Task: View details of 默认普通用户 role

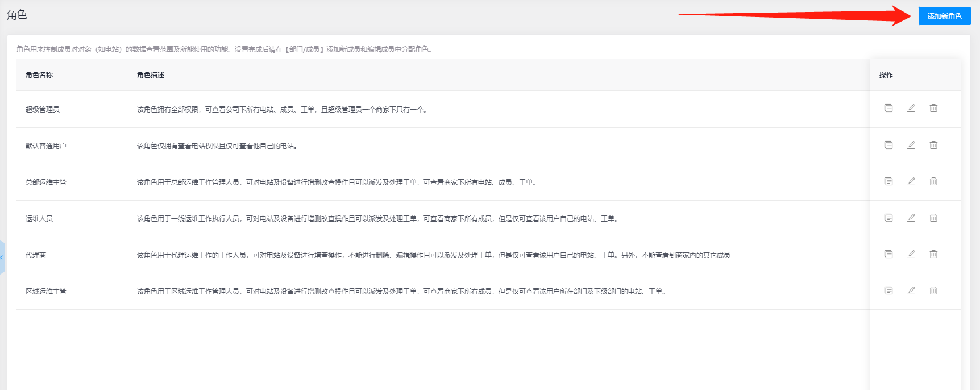Action: coord(888,145)
